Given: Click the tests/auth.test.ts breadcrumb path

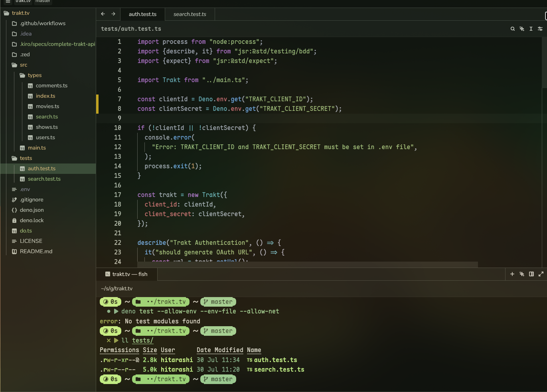Looking at the screenshot, I should (131, 29).
